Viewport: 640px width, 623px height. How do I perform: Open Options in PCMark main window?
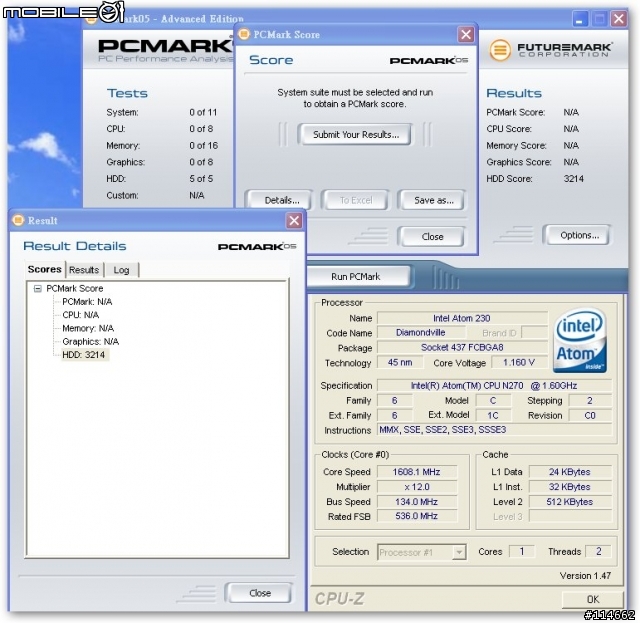pyautogui.click(x=578, y=235)
